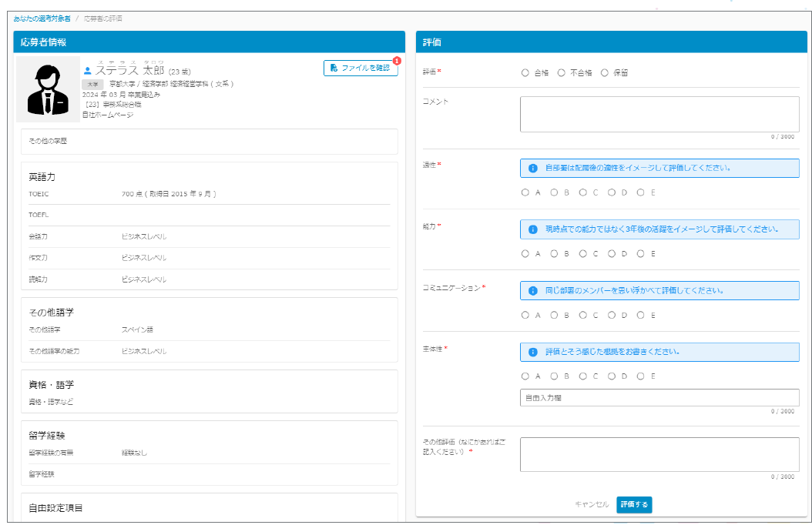Screen dimensions: 812x525
Task: Go to あなたの選考対象者 breadcrumb link
Action: [42, 18]
